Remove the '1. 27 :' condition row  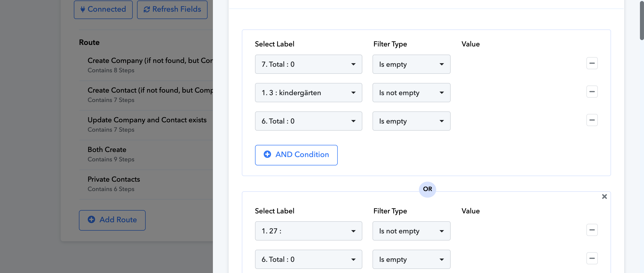click(x=592, y=230)
